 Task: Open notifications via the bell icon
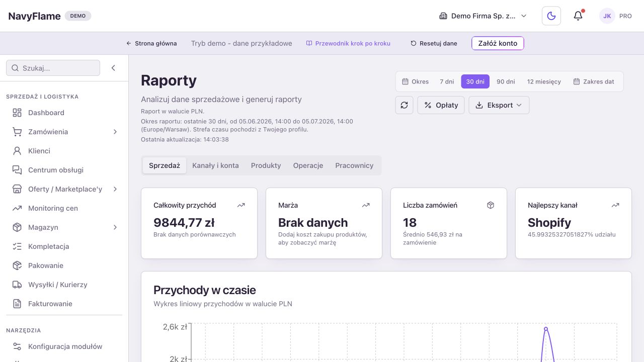pyautogui.click(x=578, y=16)
